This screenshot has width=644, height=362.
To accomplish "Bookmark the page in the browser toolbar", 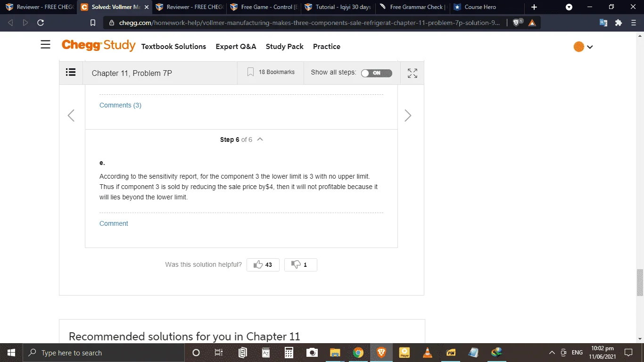I will (x=93, y=23).
